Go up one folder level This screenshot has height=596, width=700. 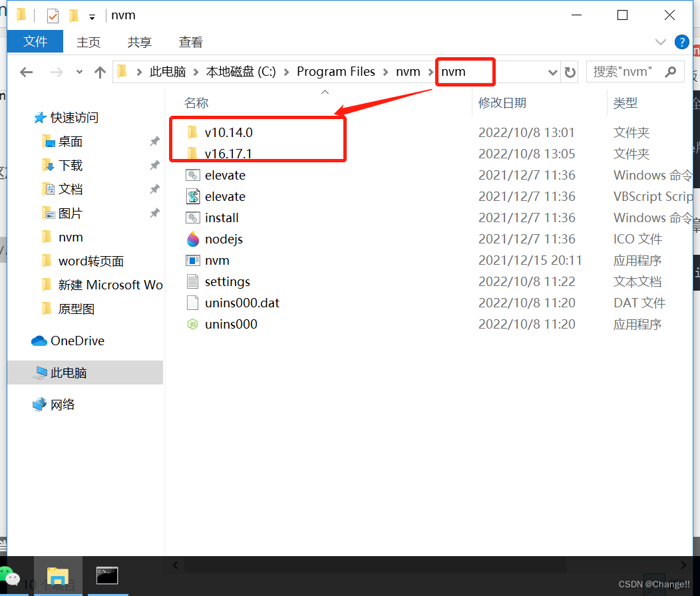(x=100, y=72)
